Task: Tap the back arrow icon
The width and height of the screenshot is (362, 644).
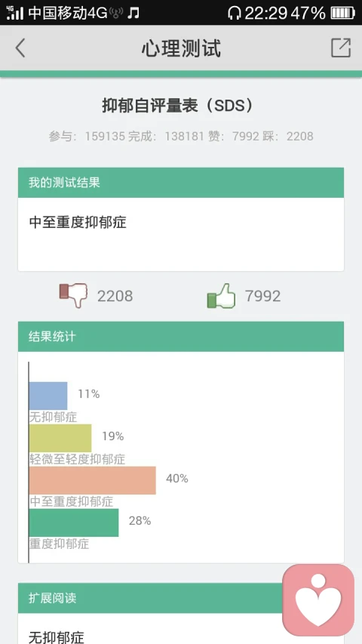Action: coord(20,48)
